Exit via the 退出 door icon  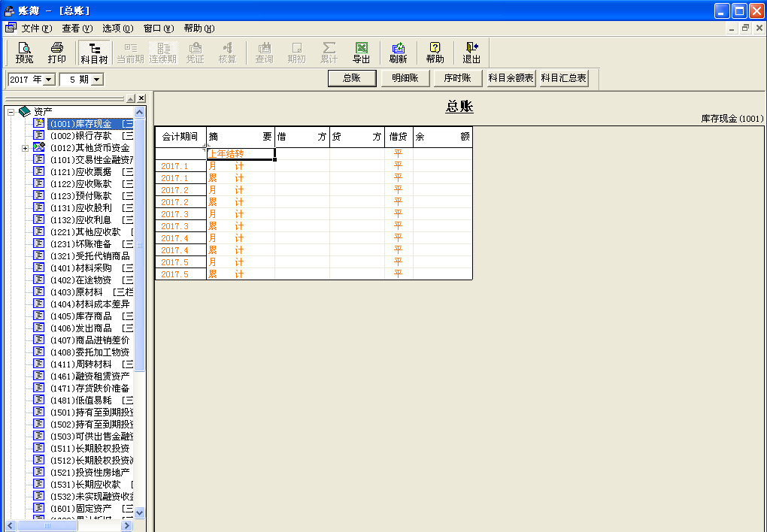[x=471, y=53]
